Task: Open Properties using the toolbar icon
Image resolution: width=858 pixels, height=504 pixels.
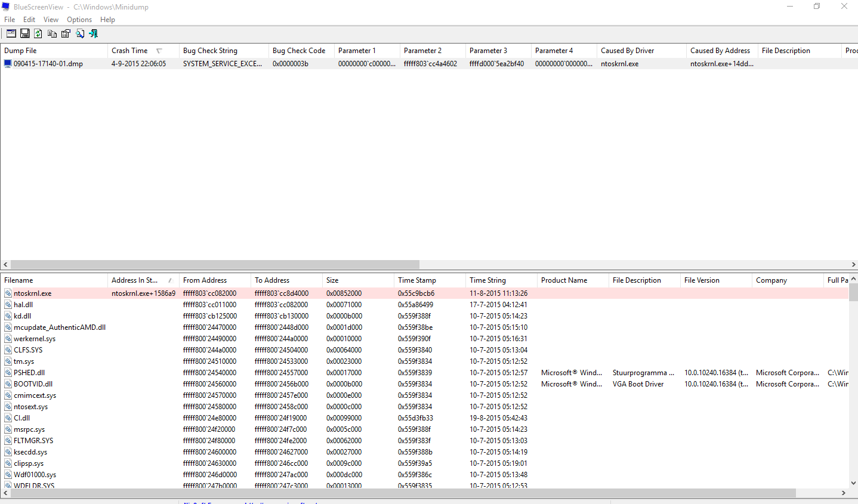Action: 66,34
